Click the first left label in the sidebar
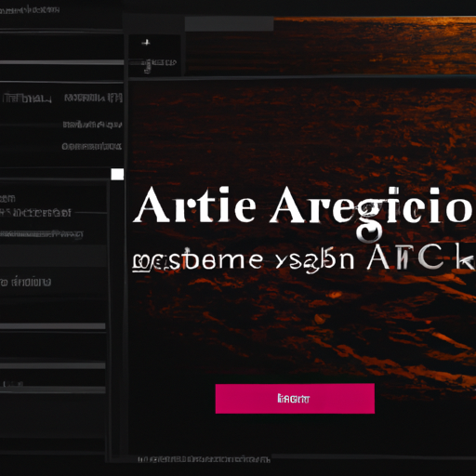Viewport: 476px width, 476px height. click(27, 99)
